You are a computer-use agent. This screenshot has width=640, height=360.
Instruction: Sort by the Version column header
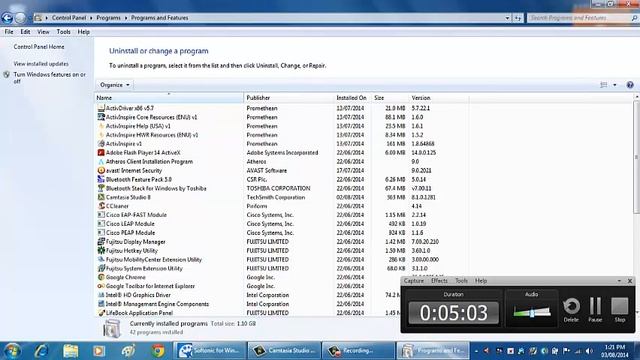[439, 98]
